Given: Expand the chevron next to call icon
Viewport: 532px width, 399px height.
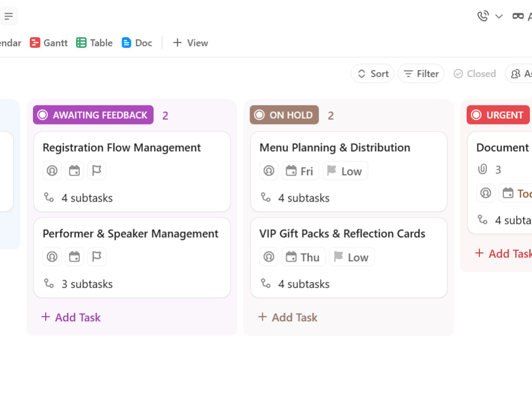Looking at the screenshot, I should point(499,16).
